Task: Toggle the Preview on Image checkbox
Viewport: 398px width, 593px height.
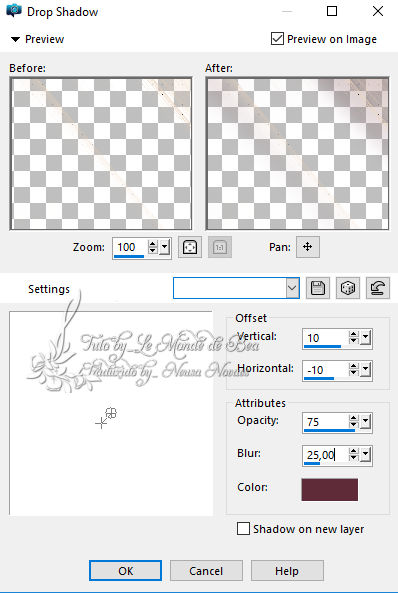Action: pos(277,39)
